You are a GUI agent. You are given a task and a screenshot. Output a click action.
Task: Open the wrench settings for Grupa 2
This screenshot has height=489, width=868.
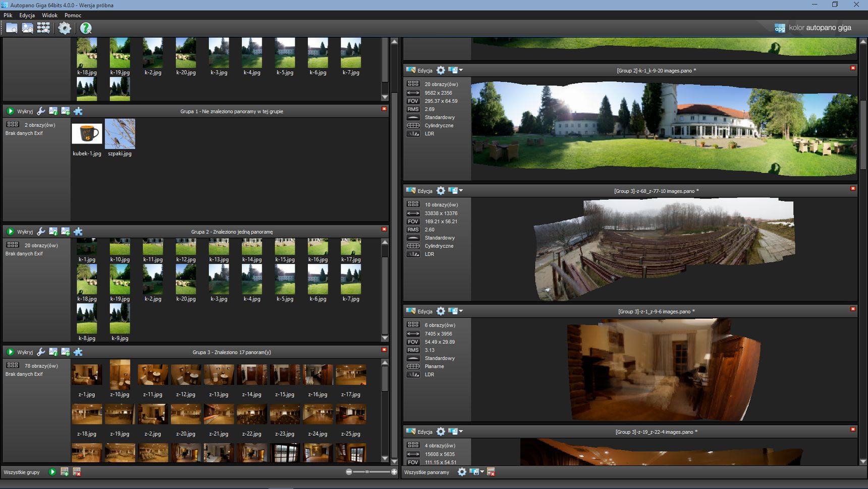coord(41,231)
